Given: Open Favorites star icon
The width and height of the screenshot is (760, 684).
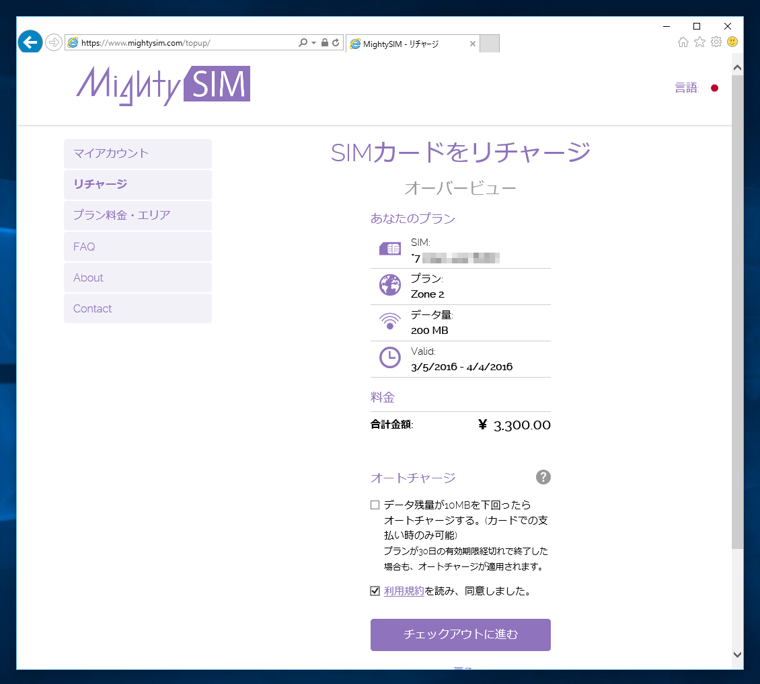Looking at the screenshot, I should 699,42.
